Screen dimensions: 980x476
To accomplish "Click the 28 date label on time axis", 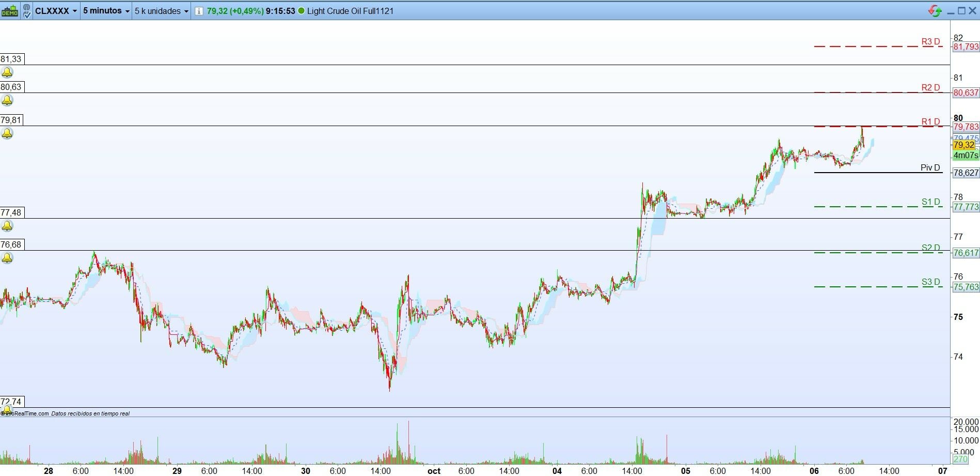I will click(x=49, y=471).
